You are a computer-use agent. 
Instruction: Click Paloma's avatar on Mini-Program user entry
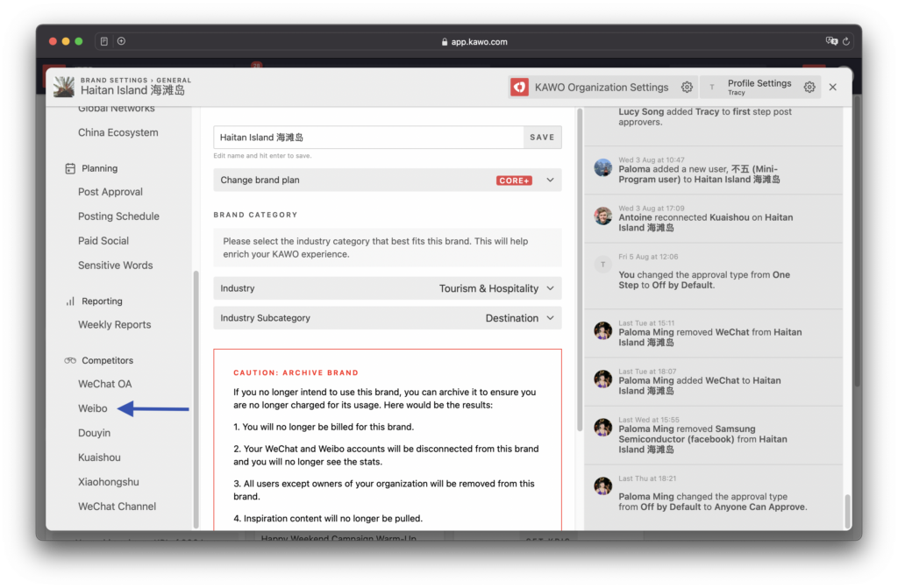coord(603,167)
